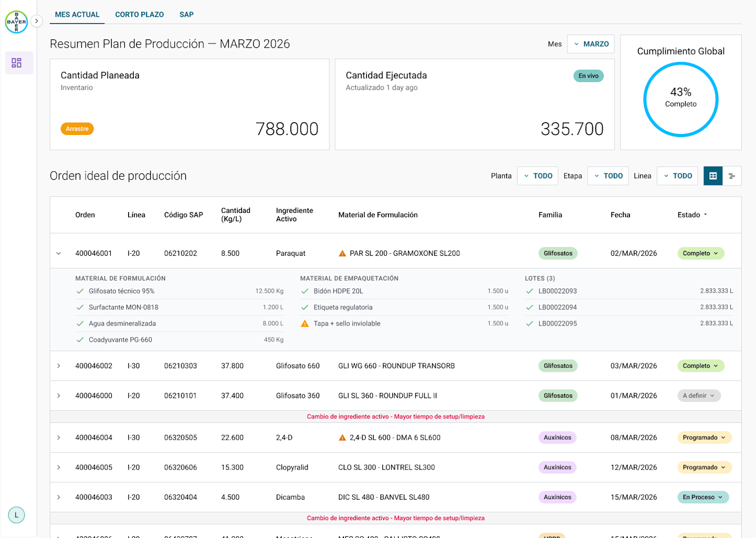Click the warning icon on PAR SL 200
Image resolution: width=756 pixels, height=538 pixels.
point(342,253)
